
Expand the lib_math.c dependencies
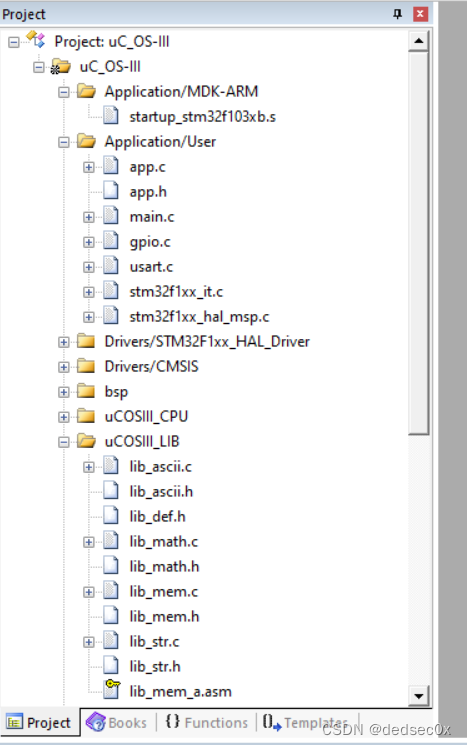pos(89,542)
